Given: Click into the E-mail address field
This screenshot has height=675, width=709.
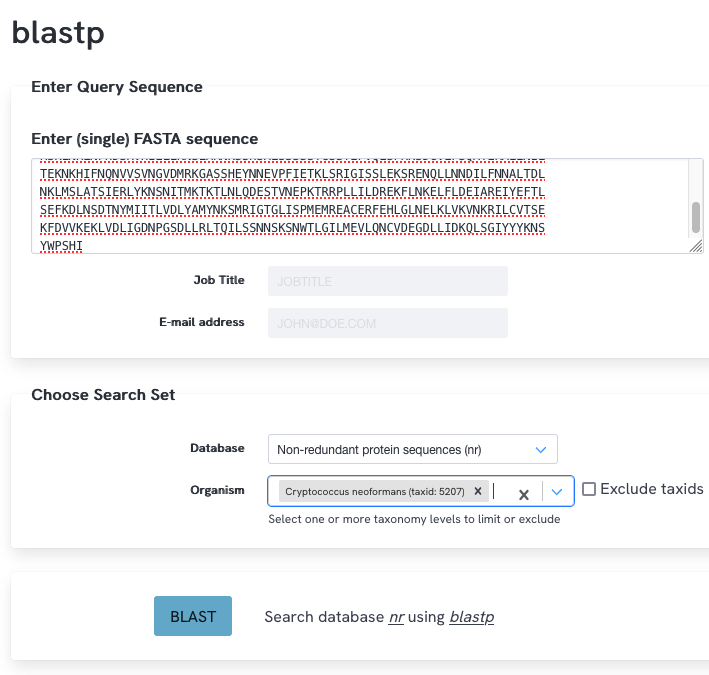Looking at the screenshot, I should tap(388, 323).
